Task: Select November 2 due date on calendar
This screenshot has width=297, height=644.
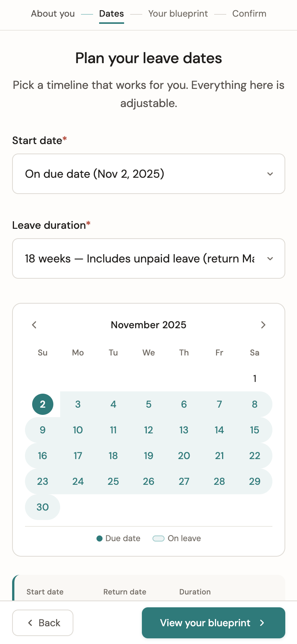Action: 42,404
